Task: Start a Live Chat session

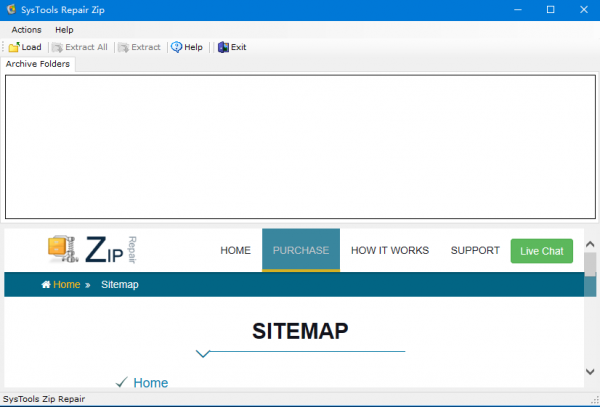Action: 541,251
